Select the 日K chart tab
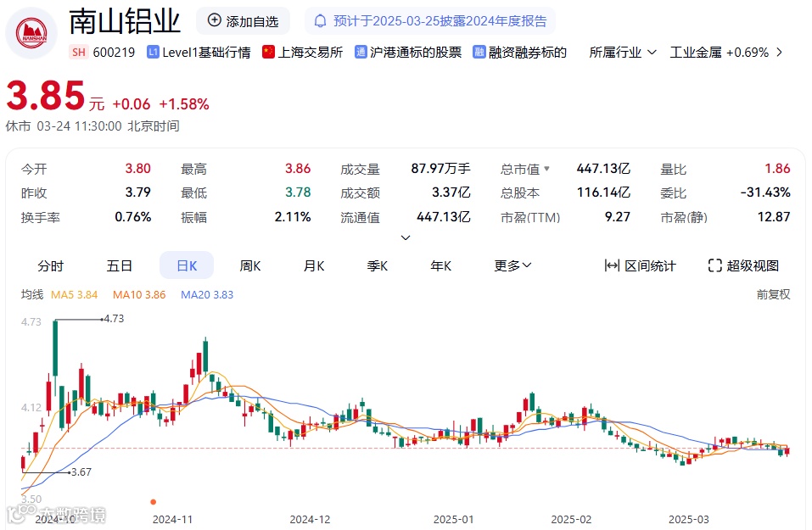Viewport: 812px width, 530px height. 187,265
